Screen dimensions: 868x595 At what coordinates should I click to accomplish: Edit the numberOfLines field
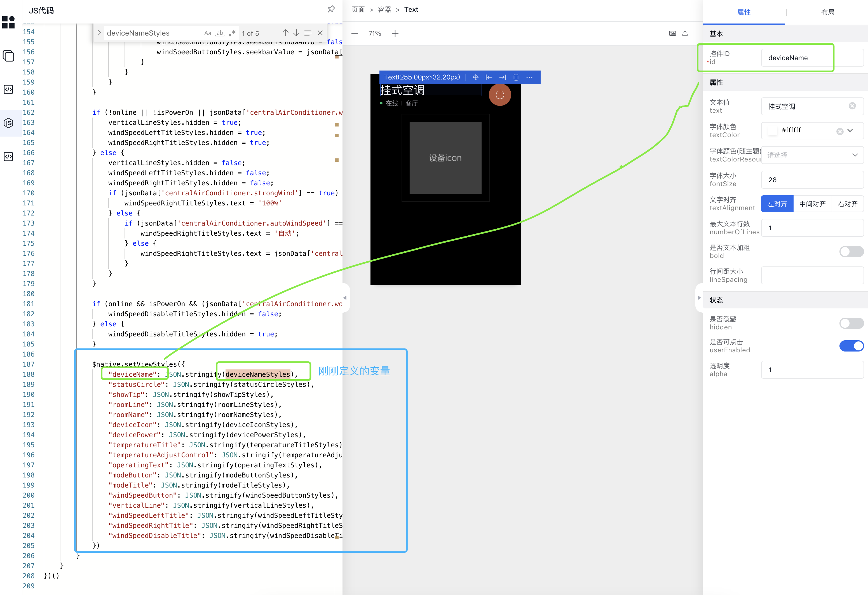tap(812, 228)
